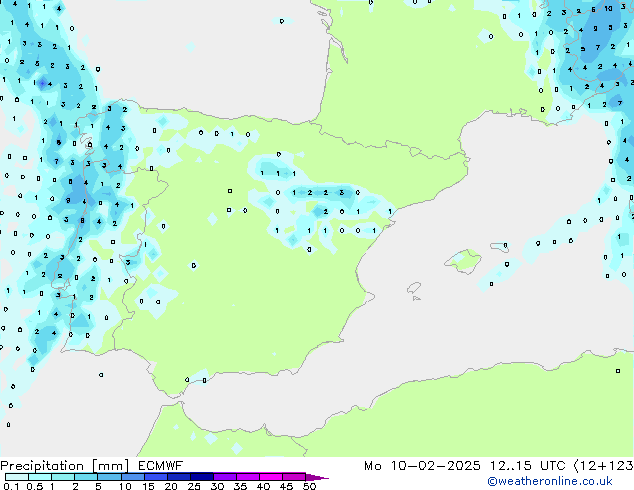The height and width of the screenshot is (490, 634).
Task: Click the 10–15 mm legend color swatch
Action: point(132,477)
